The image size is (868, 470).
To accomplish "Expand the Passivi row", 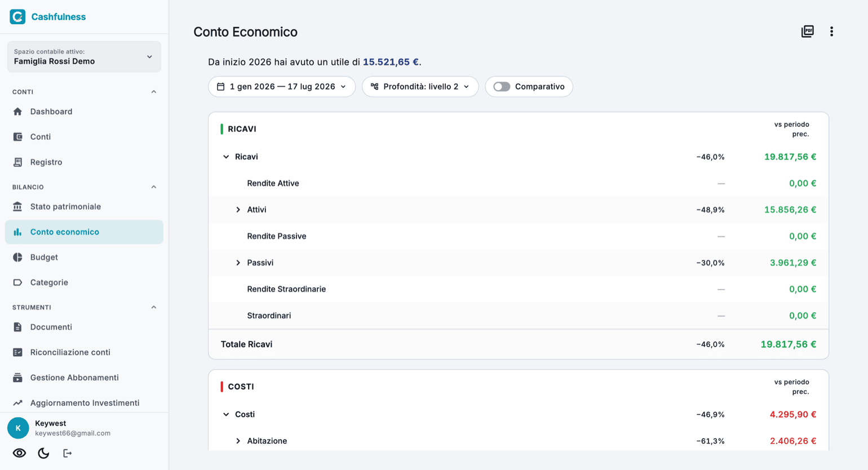I will click(x=238, y=263).
